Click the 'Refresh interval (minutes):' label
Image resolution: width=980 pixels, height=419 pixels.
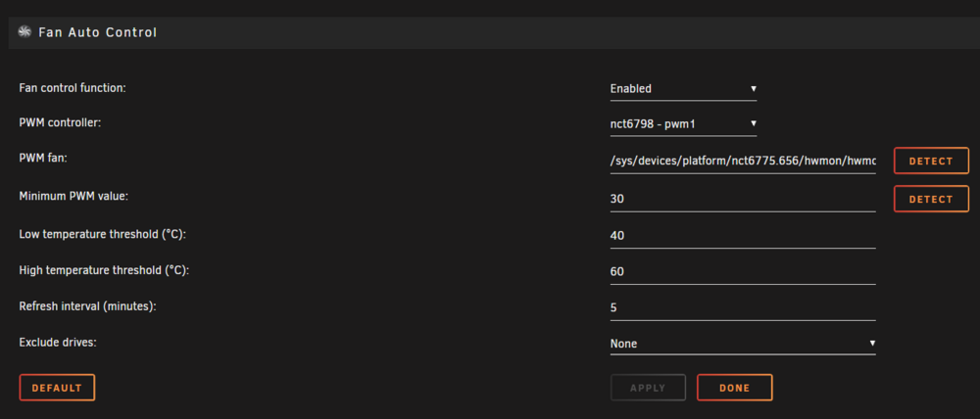87,306
